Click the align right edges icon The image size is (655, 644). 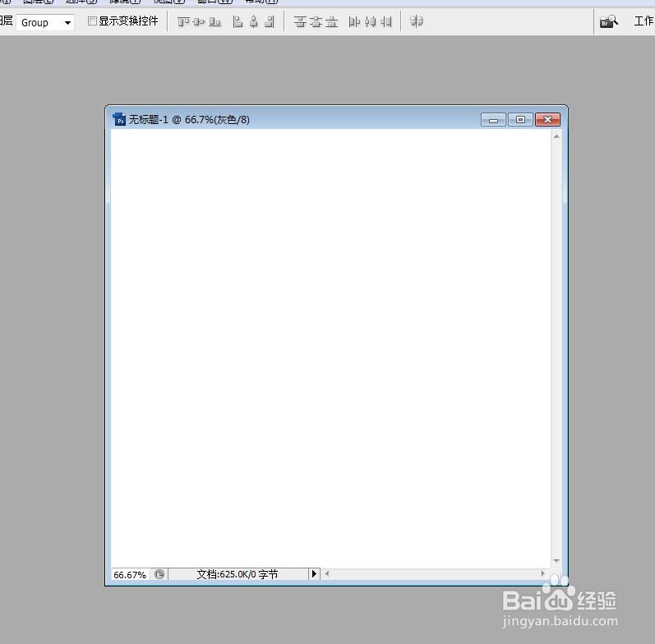pyautogui.click(x=270, y=21)
